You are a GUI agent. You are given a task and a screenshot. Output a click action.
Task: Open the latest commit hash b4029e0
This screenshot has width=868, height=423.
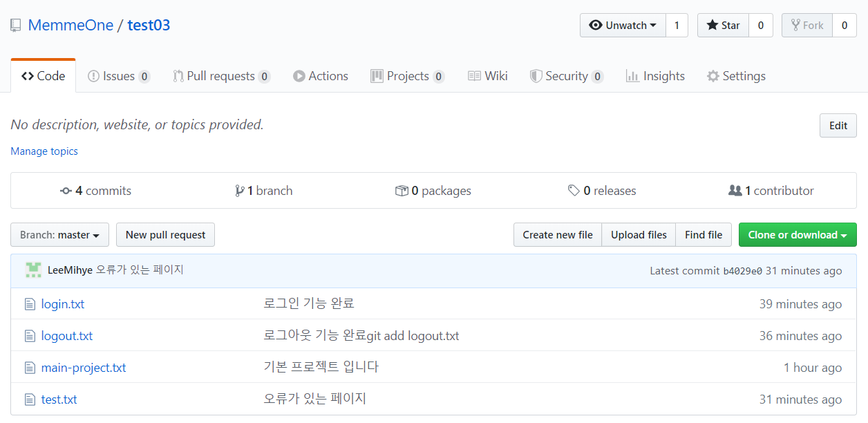tap(742, 271)
